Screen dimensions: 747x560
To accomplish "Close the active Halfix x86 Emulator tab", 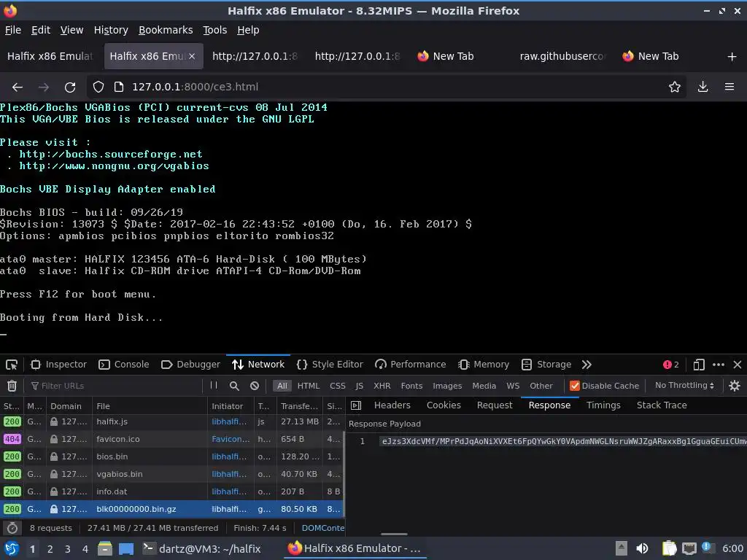I will tap(192, 56).
